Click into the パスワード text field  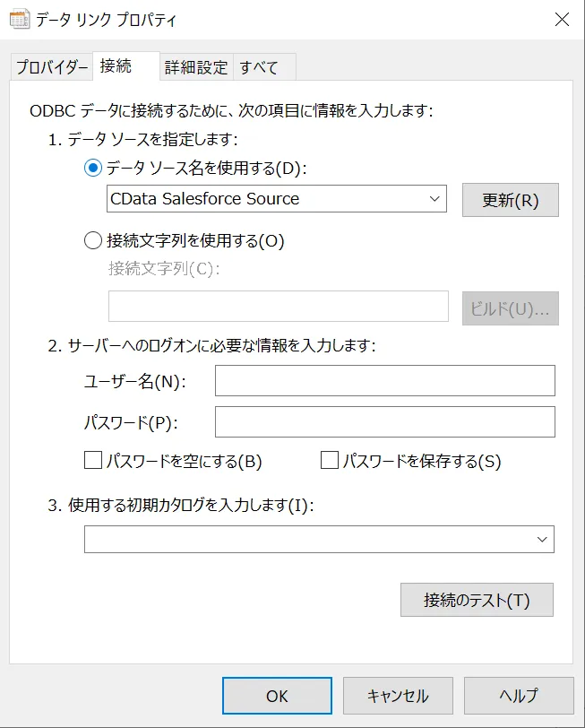pyautogui.click(x=384, y=421)
